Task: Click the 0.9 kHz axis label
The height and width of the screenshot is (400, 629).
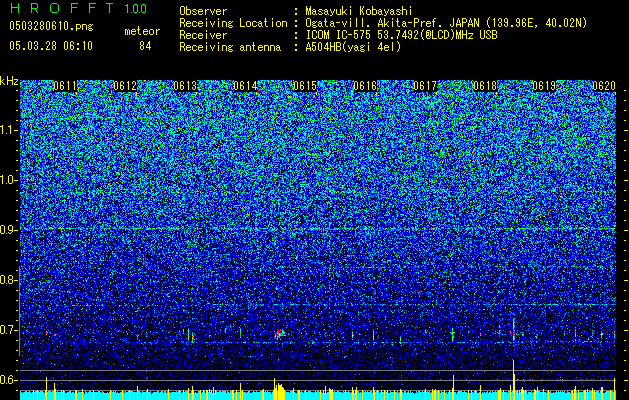Action: (x=8, y=230)
